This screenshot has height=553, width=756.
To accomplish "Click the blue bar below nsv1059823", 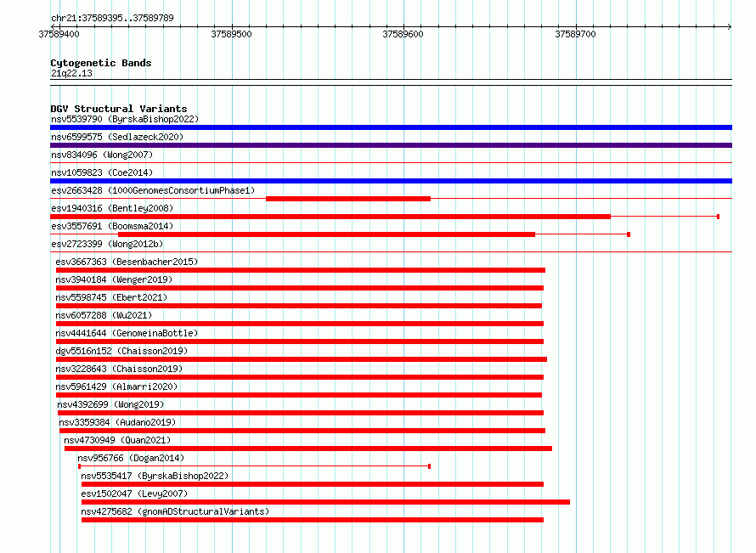I will [x=391, y=181].
